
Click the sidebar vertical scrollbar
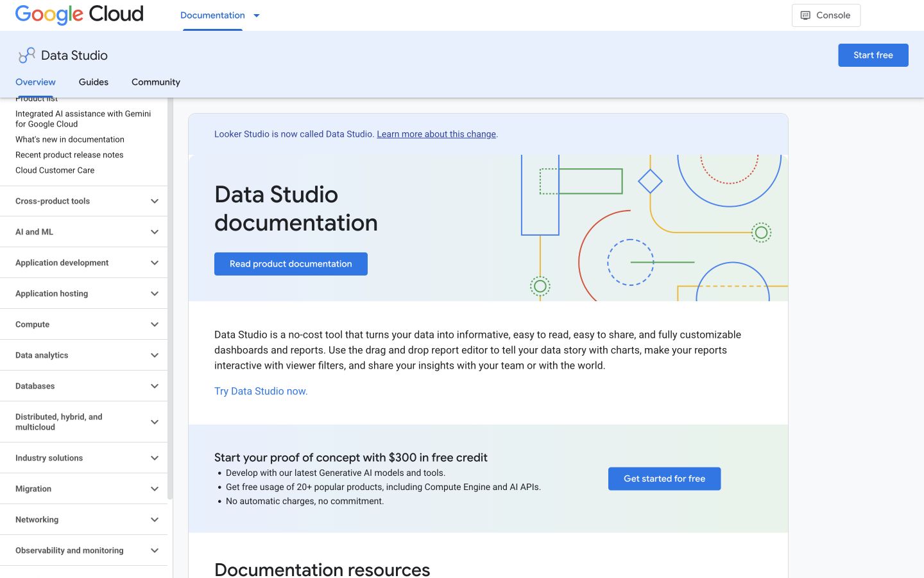click(170, 299)
